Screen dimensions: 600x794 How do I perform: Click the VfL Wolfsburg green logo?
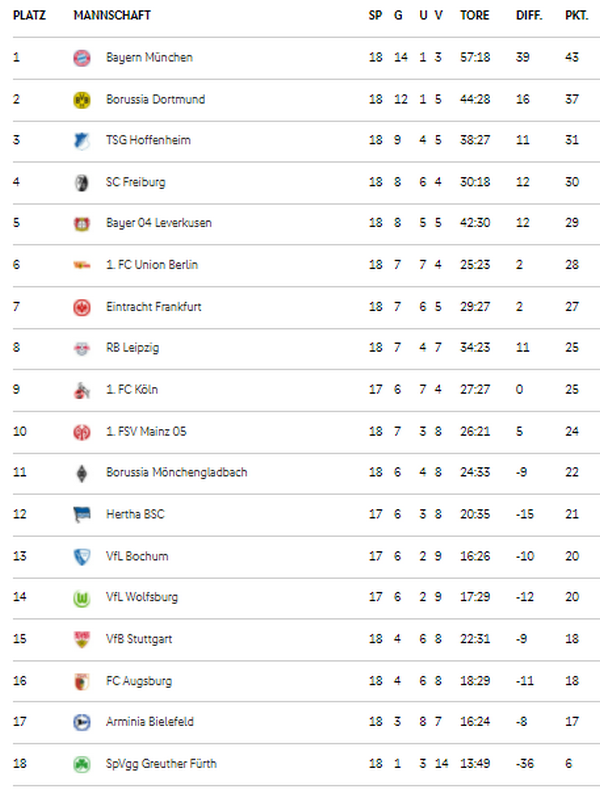82,599
